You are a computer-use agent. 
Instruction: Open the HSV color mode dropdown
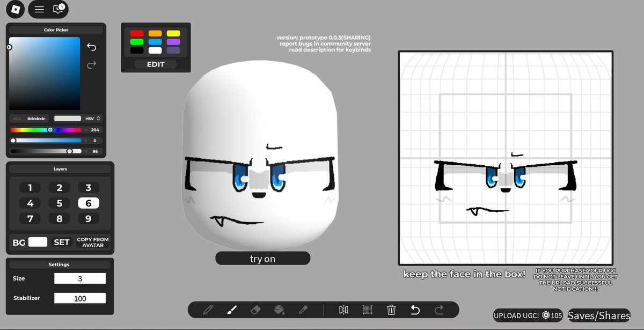[92, 118]
